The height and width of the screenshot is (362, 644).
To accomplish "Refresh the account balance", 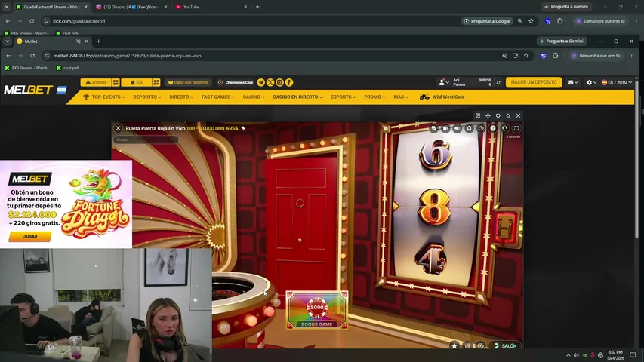I will pos(498,82).
